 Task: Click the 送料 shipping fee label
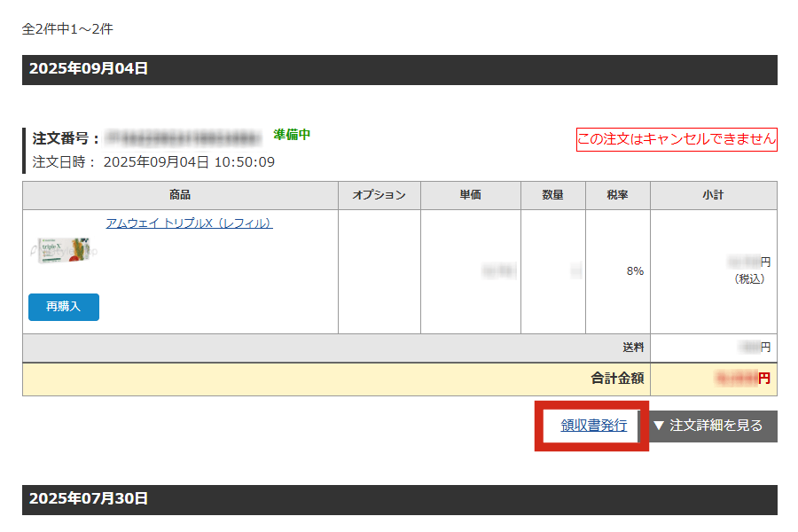[632, 347]
